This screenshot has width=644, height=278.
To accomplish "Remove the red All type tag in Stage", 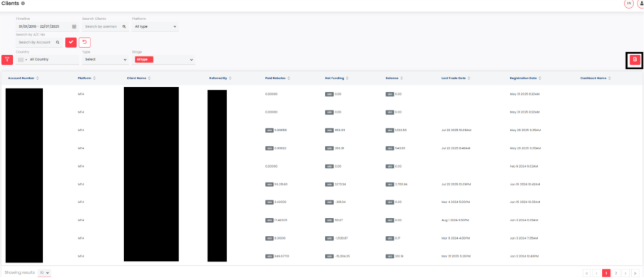I will (x=144, y=60).
